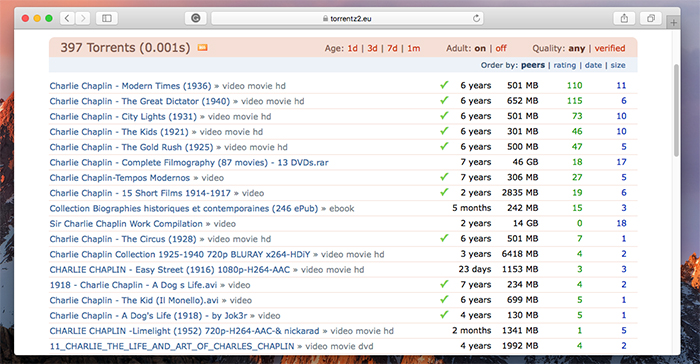Open Chaplin Collection 1925-1940 720p BLURAY
Image resolution: width=700 pixels, height=364 pixels.
click(x=179, y=254)
